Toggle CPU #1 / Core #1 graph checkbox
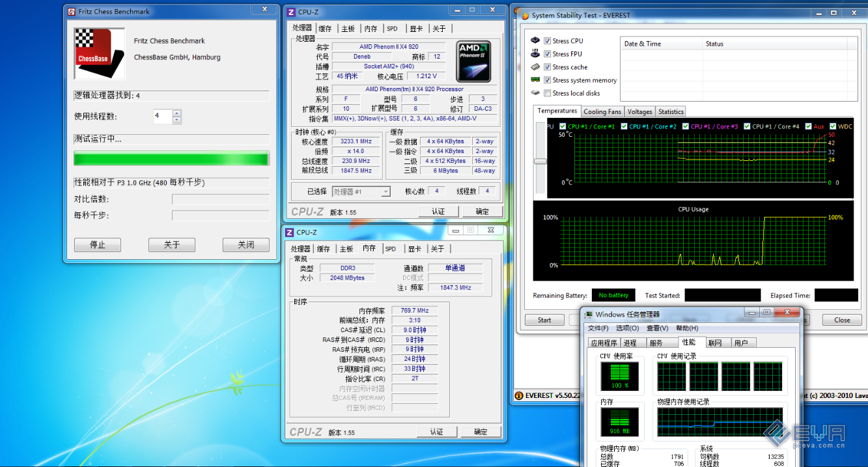Viewport: 868px width, 467px height. (563, 126)
